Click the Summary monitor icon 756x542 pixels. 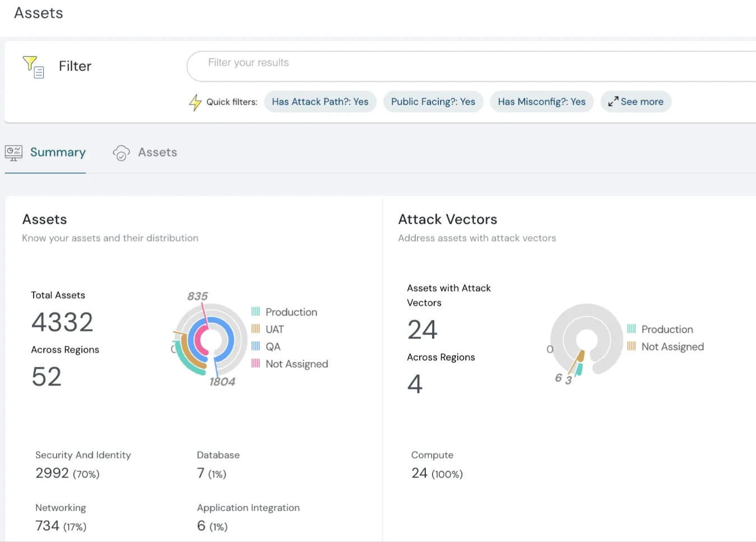coord(13,152)
